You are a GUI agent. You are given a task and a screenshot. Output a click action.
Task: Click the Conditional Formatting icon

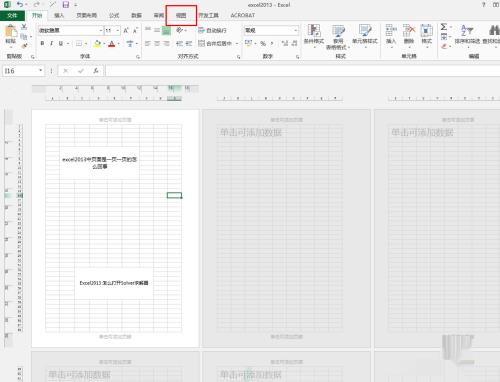(x=314, y=31)
